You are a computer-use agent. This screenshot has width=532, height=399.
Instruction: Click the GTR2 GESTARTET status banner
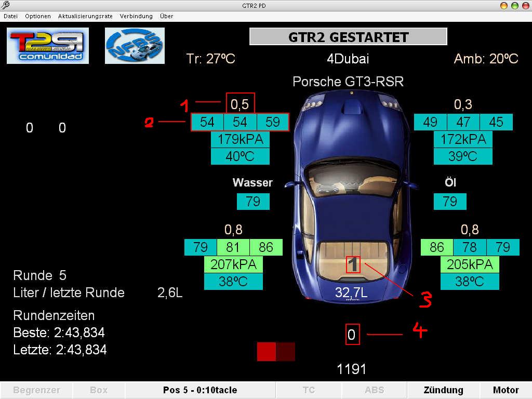[x=348, y=37]
